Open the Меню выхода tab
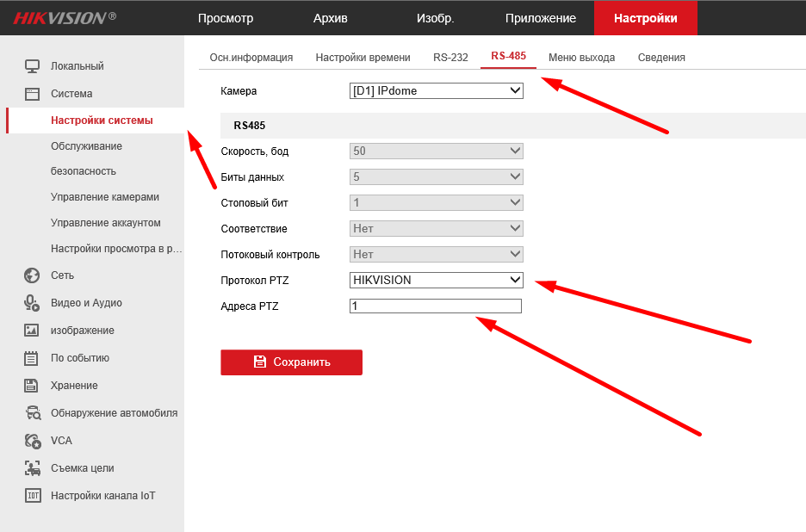The width and height of the screenshot is (806, 532). pos(581,58)
